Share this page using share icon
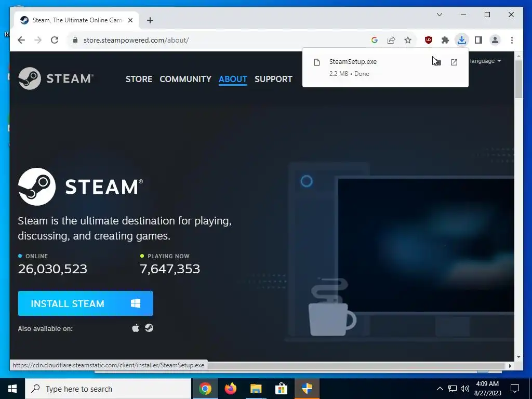 (391, 40)
